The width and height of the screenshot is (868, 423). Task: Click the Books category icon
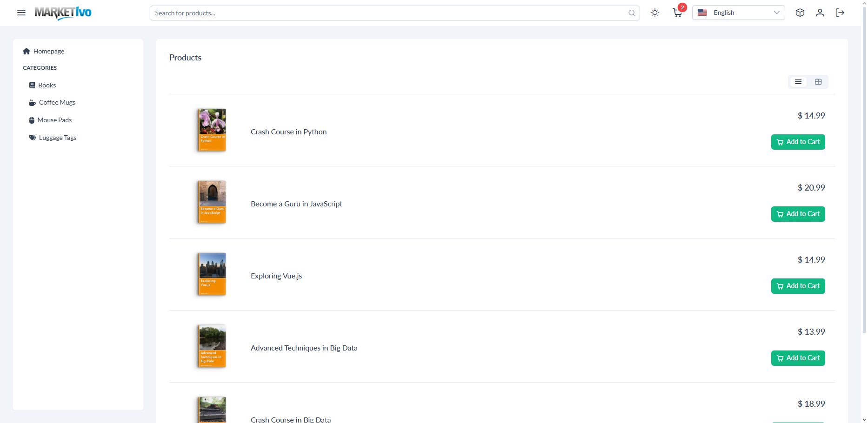pyautogui.click(x=32, y=85)
